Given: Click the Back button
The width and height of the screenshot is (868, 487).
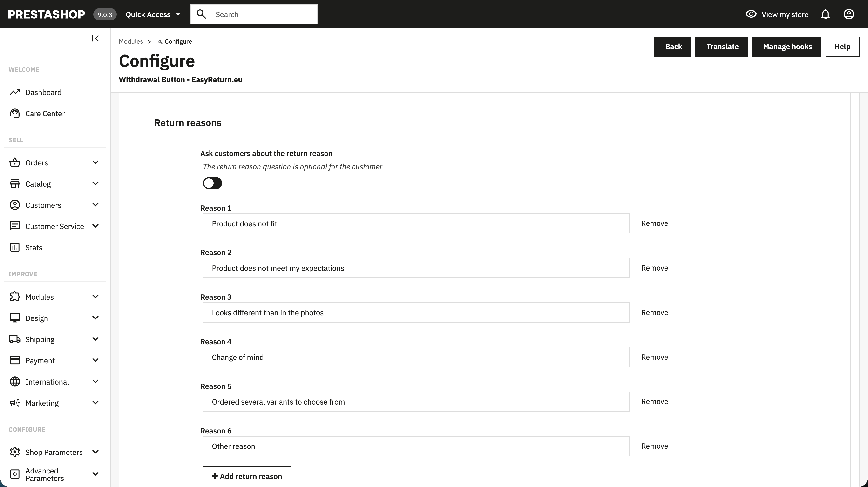Looking at the screenshot, I should click(x=672, y=47).
